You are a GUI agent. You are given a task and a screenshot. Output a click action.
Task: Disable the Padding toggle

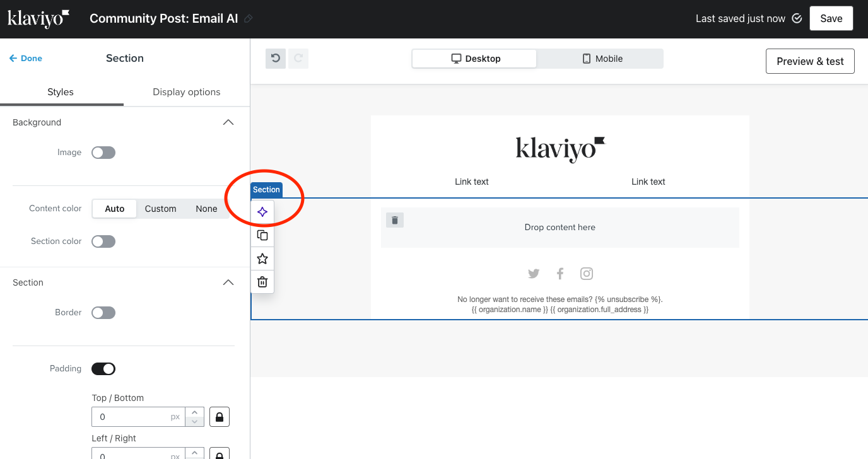coord(103,369)
